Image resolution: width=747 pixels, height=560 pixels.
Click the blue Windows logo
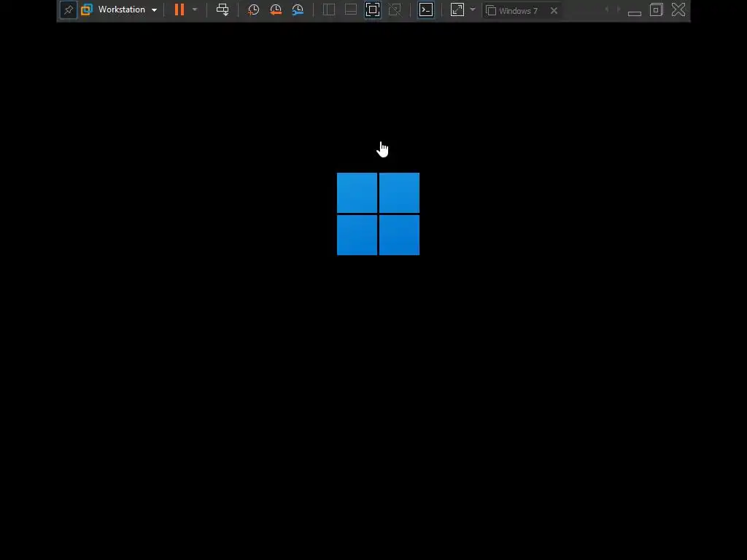379,214
